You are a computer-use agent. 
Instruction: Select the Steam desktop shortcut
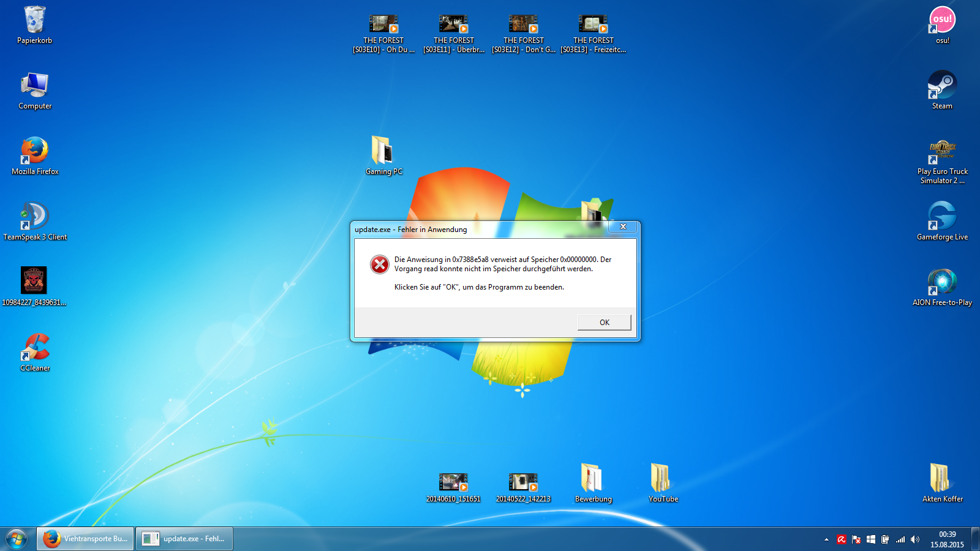coord(942,91)
